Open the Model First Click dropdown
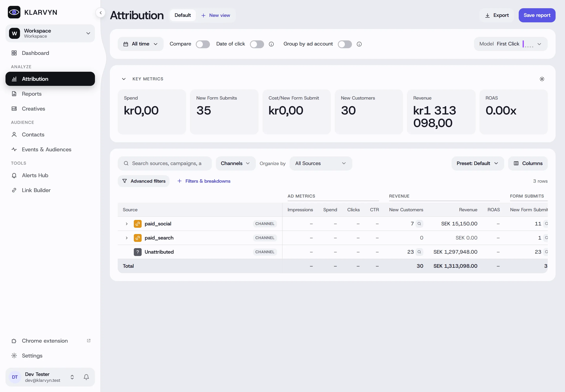The image size is (565, 392). (510, 44)
